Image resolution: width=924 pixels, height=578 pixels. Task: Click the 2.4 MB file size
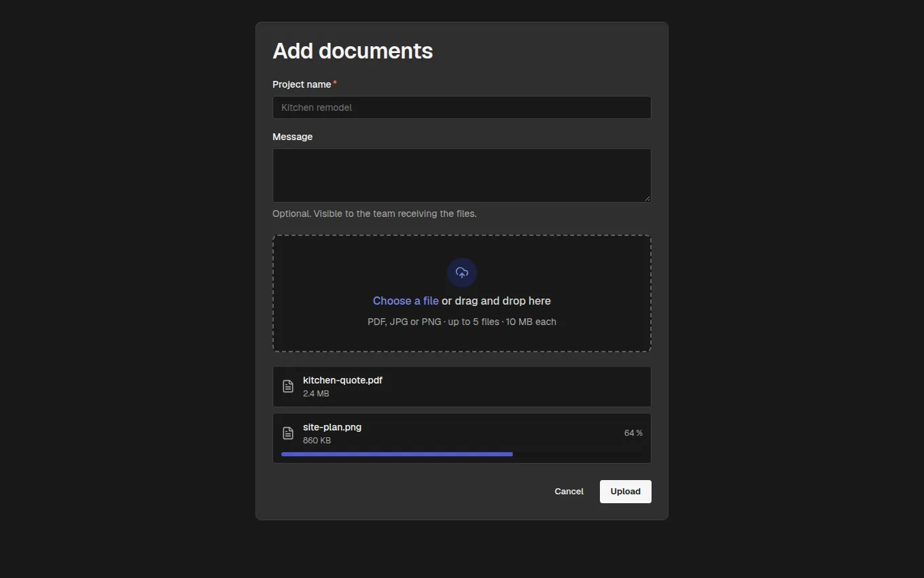point(316,394)
